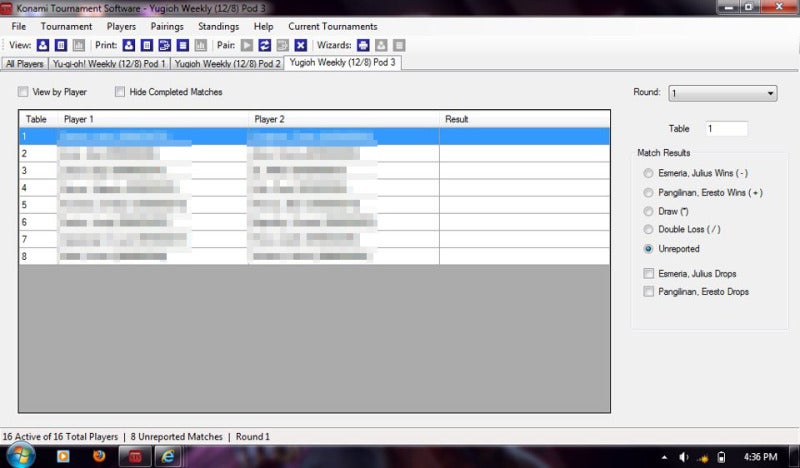Screen dimensions: 800x468
Task: Select Pangilinan, Eresto Wins radio button
Action: tap(648, 193)
